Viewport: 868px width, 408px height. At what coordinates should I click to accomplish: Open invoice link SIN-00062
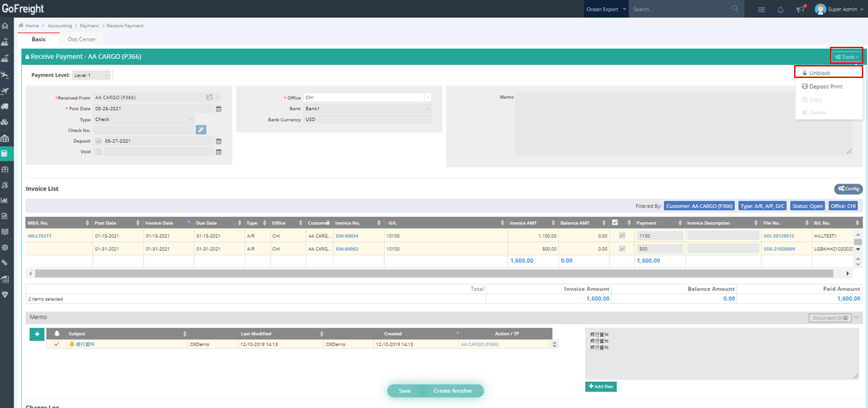coord(347,249)
